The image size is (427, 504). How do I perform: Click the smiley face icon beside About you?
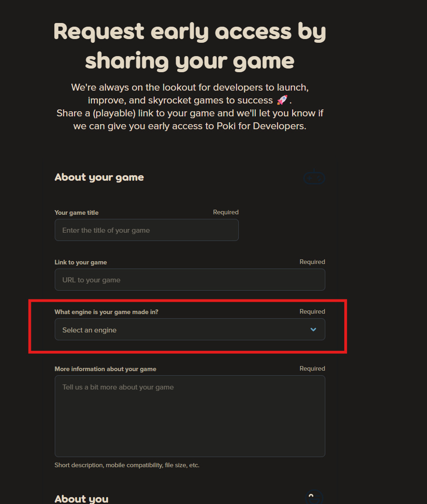click(314, 498)
